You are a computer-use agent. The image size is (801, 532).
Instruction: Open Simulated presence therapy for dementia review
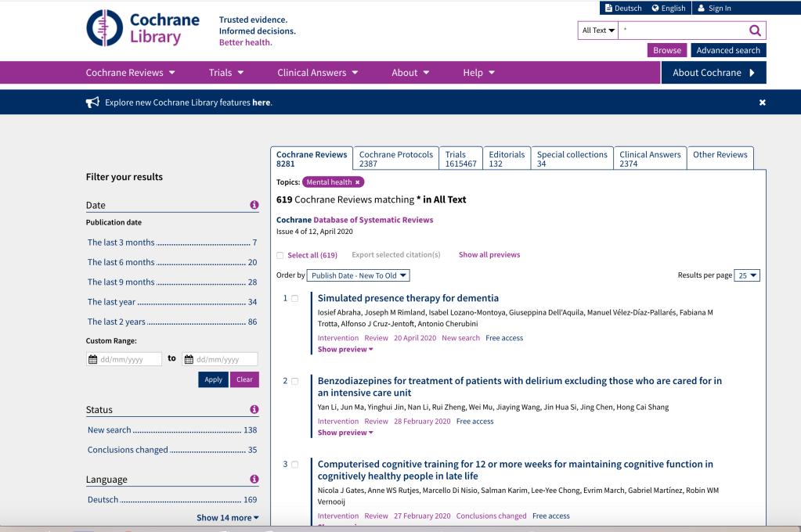(x=408, y=298)
